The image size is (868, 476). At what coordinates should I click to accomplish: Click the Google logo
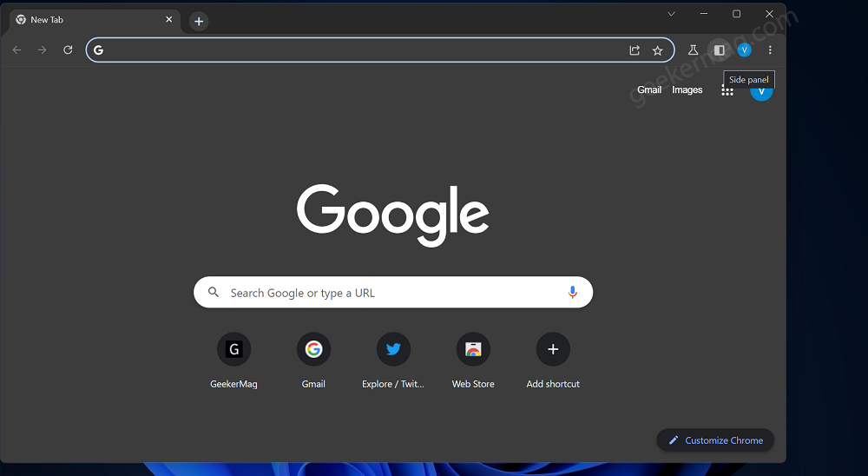pos(393,215)
